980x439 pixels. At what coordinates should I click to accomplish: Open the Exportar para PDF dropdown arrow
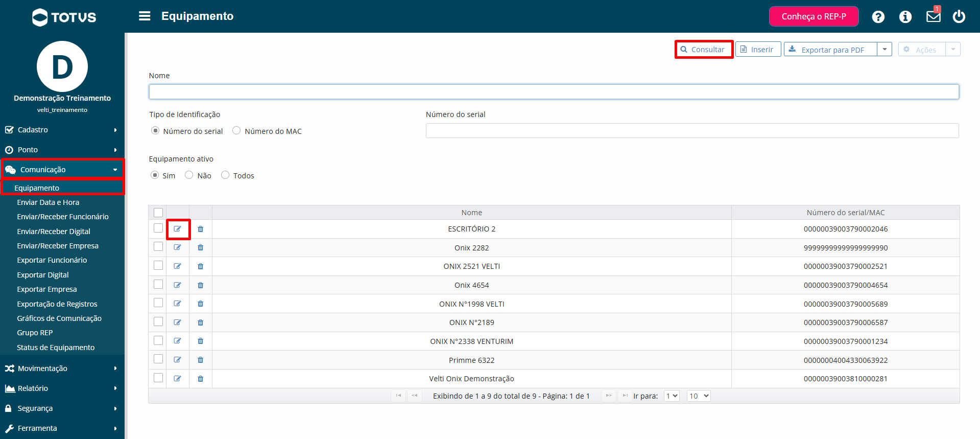885,49
